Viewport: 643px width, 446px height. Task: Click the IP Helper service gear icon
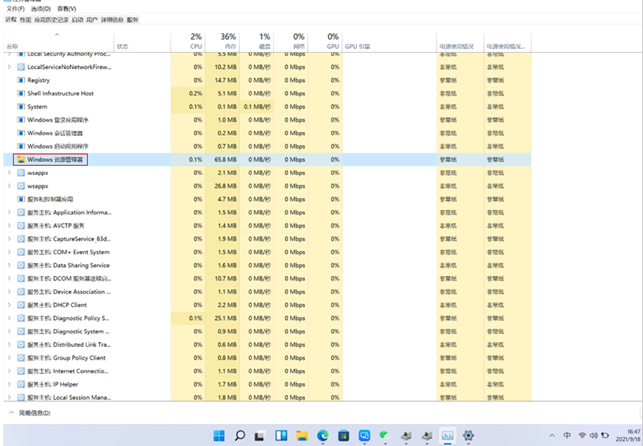pyautogui.click(x=21, y=384)
